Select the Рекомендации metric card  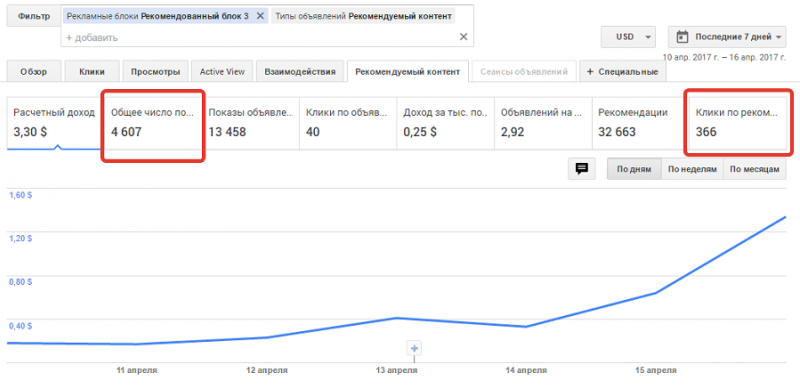click(640, 123)
